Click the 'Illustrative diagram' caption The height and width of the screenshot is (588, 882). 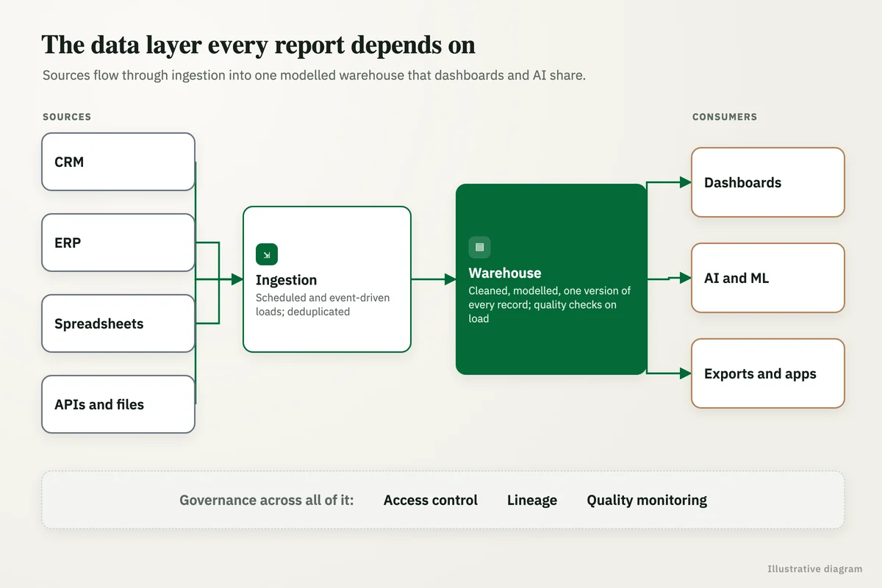[x=815, y=569]
